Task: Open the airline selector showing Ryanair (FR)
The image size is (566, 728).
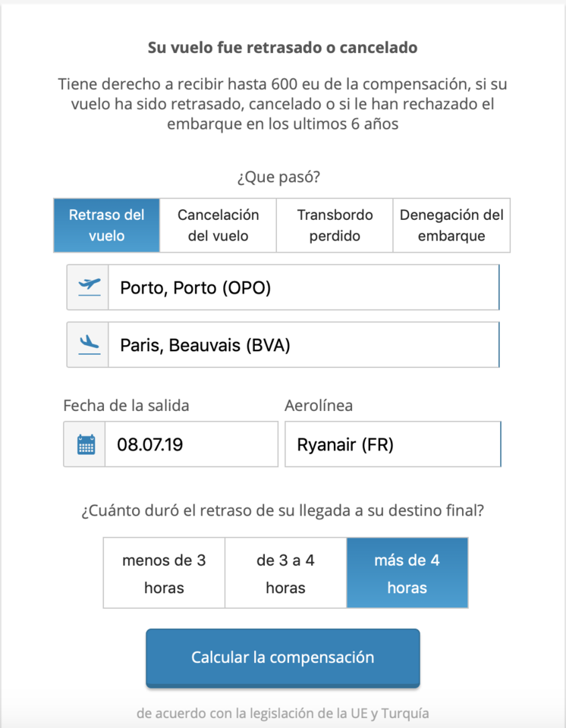Action: [x=392, y=444]
